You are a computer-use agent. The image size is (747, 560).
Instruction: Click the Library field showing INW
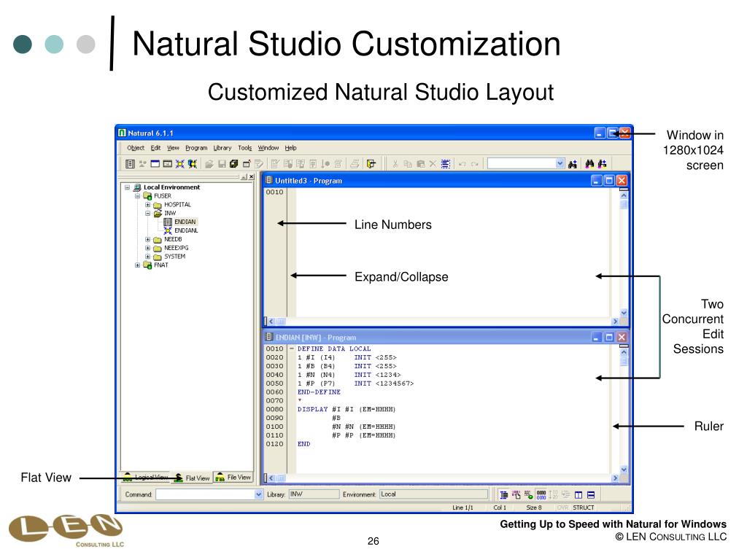click(314, 494)
